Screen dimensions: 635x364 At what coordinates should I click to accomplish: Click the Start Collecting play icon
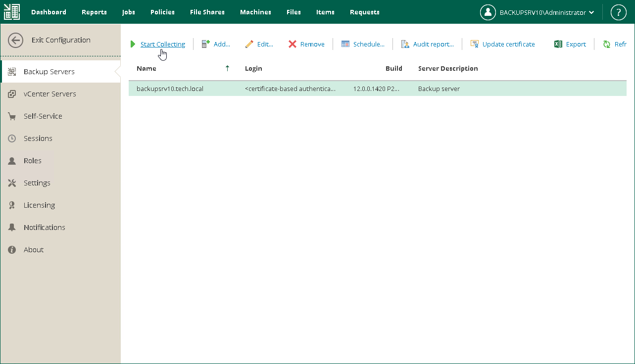(133, 45)
